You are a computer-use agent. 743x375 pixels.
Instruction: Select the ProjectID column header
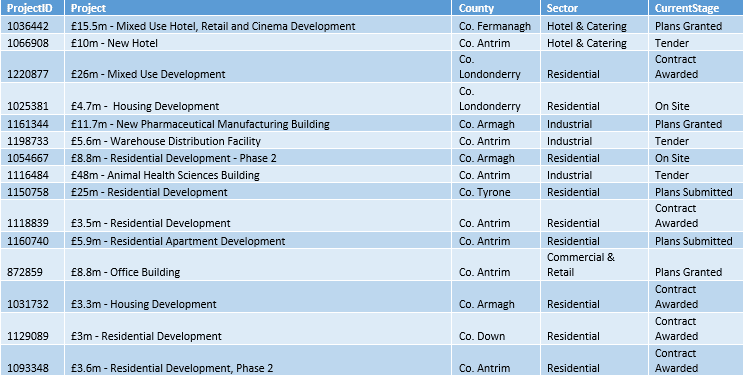coord(32,8)
